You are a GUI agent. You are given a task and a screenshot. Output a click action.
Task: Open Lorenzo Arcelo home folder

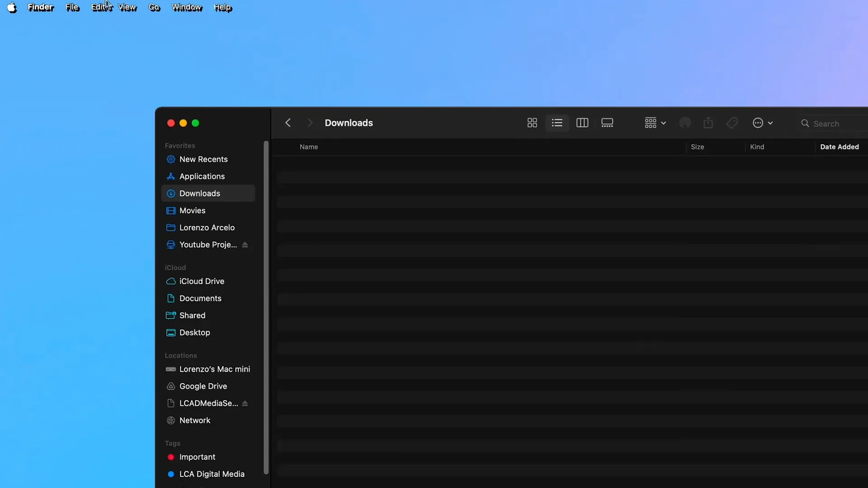click(x=208, y=228)
